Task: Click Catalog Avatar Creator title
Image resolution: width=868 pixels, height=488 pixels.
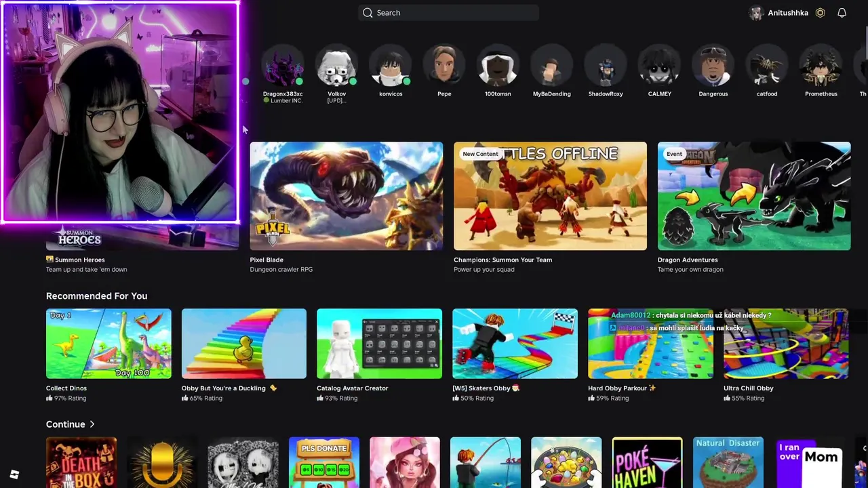Action: coord(353,388)
